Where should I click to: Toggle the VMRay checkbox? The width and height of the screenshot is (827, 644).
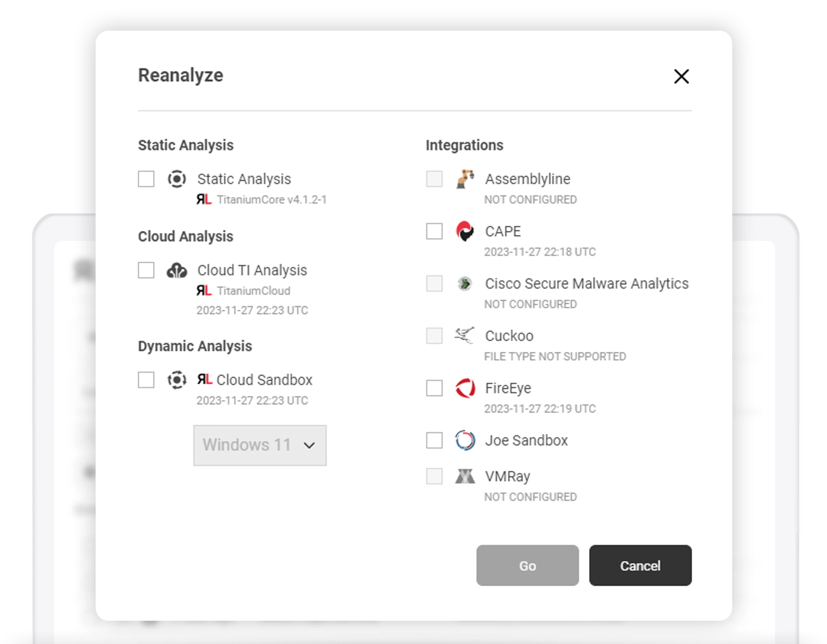pos(434,476)
